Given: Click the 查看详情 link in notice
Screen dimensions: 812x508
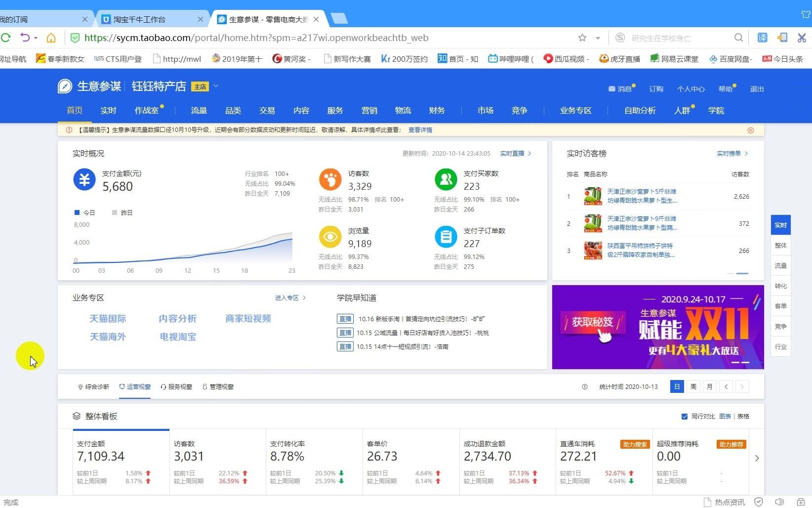Looking at the screenshot, I should [x=420, y=130].
